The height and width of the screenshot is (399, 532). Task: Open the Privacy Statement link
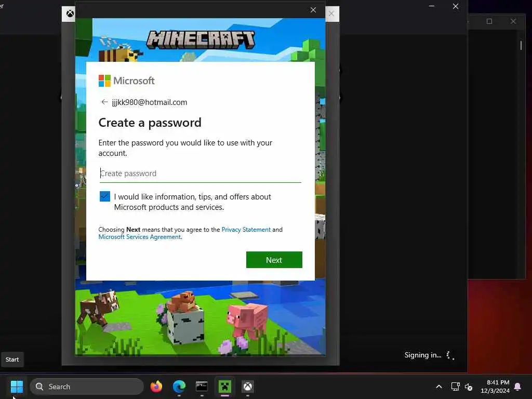pyautogui.click(x=246, y=230)
